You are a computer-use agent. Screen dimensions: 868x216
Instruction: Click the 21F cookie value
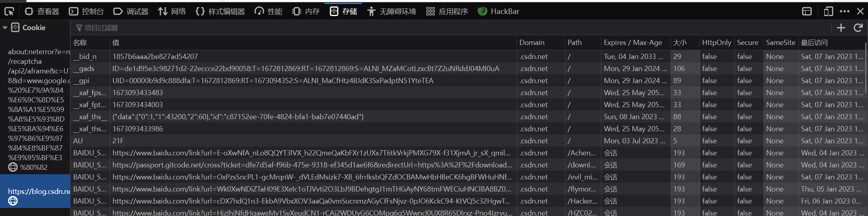pyautogui.click(x=118, y=141)
